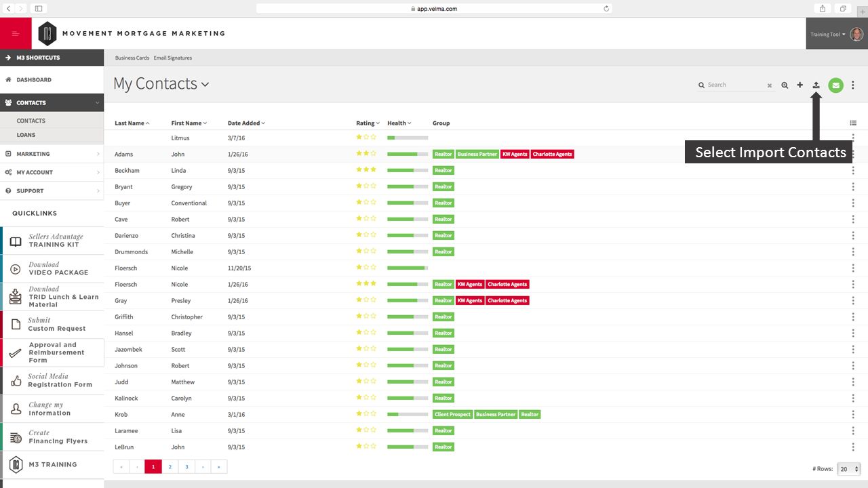868x488 pixels.
Task: Open contact Jazombek in the list
Action: click(x=128, y=350)
